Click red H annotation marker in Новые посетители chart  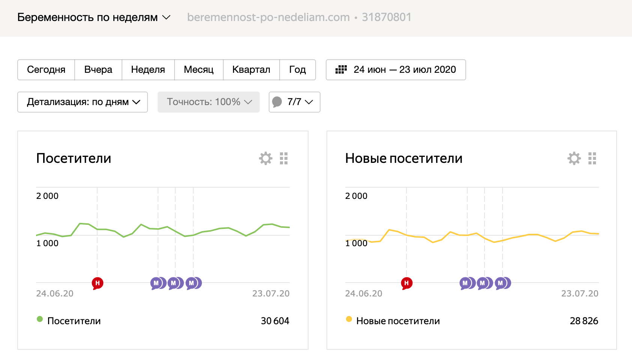click(406, 283)
